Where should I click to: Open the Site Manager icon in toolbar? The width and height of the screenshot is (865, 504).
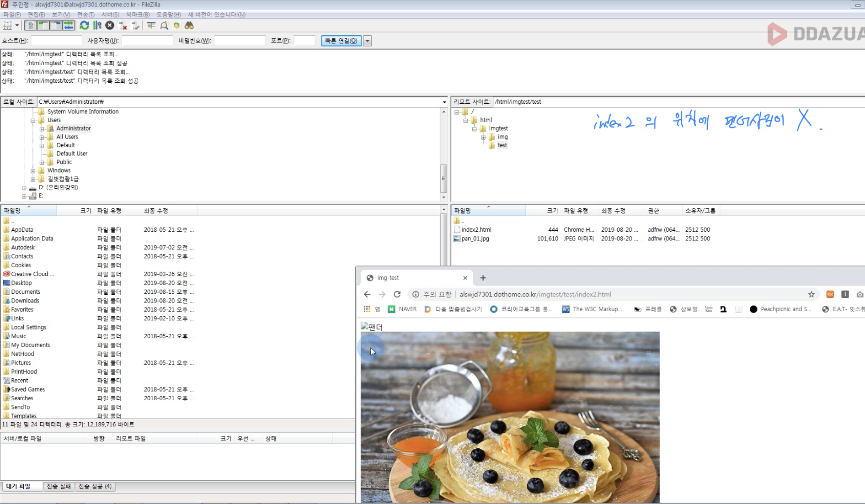[x=7, y=26]
